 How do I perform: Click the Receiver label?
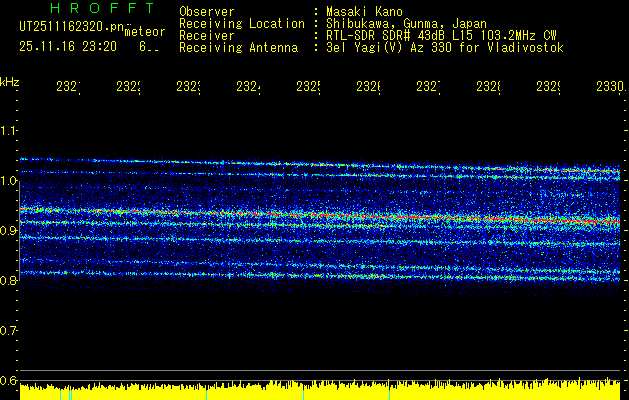coord(207,36)
